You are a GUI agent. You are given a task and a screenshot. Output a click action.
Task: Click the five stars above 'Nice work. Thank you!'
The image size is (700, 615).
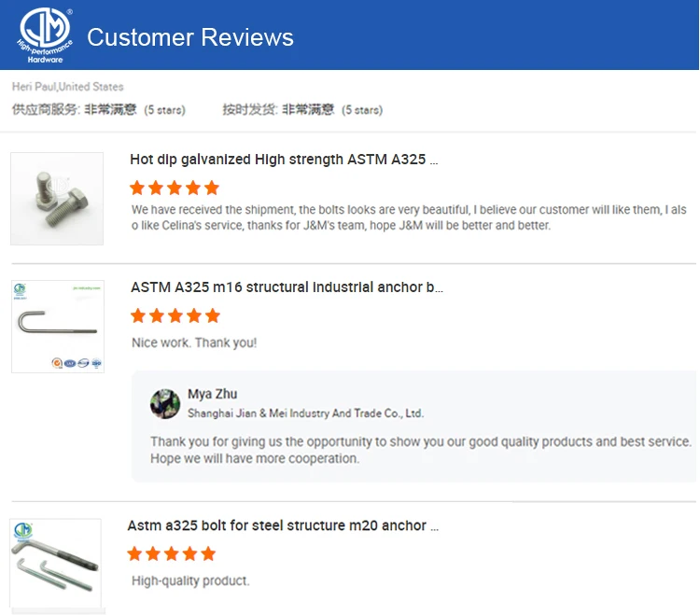pos(175,315)
